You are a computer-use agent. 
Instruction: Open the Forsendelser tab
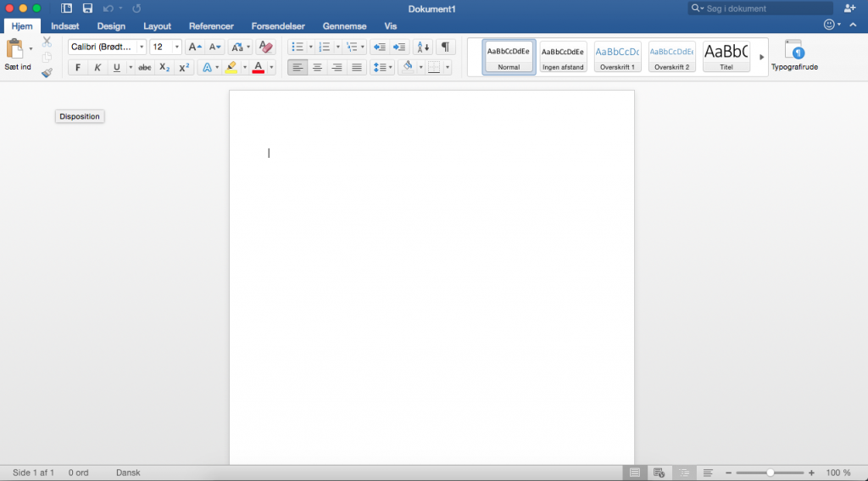pyautogui.click(x=278, y=26)
